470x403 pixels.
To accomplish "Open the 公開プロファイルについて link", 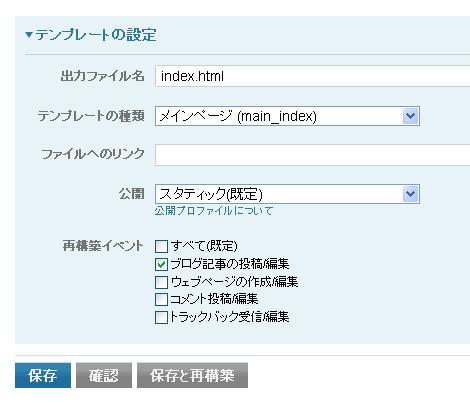I will click(x=214, y=211).
